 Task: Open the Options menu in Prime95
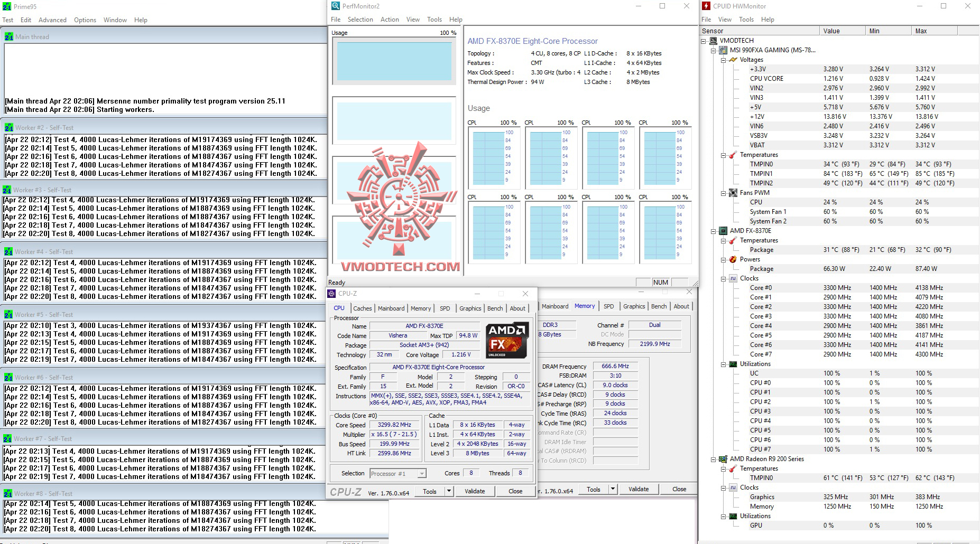[85, 20]
